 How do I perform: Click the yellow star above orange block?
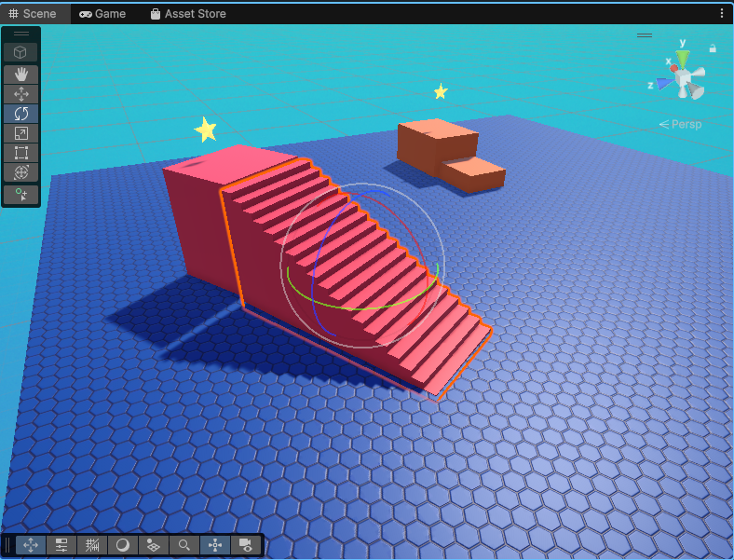tap(441, 91)
